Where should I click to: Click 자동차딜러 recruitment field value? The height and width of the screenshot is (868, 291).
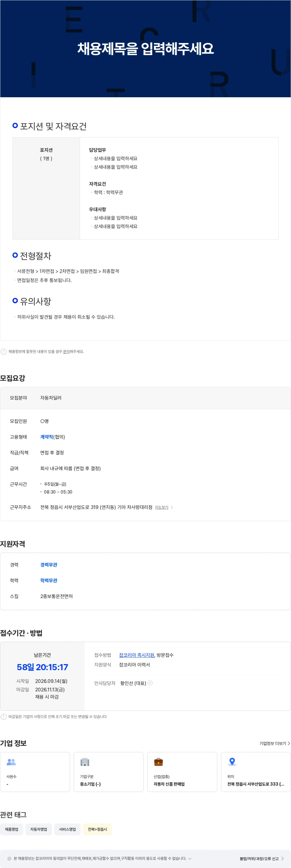click(x=51, y=397)
